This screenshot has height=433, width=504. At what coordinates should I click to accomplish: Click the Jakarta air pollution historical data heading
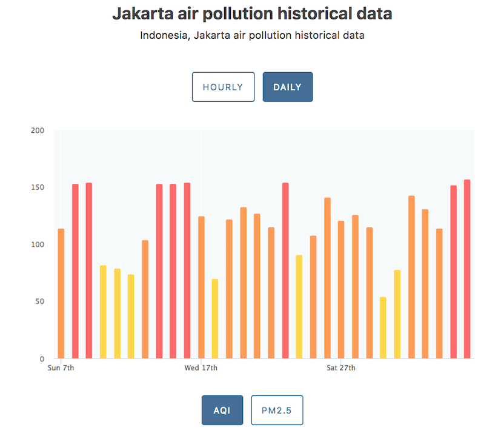(x=253, y=13)
